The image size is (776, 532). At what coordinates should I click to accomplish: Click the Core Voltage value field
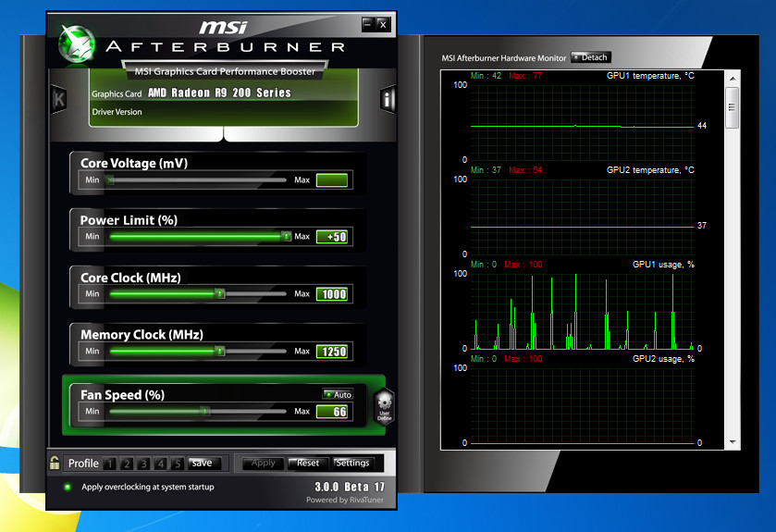click(332, 180)
